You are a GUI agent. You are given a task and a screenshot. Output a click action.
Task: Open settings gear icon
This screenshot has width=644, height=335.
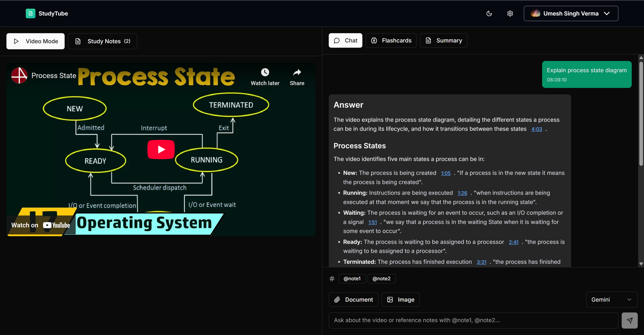510,13
